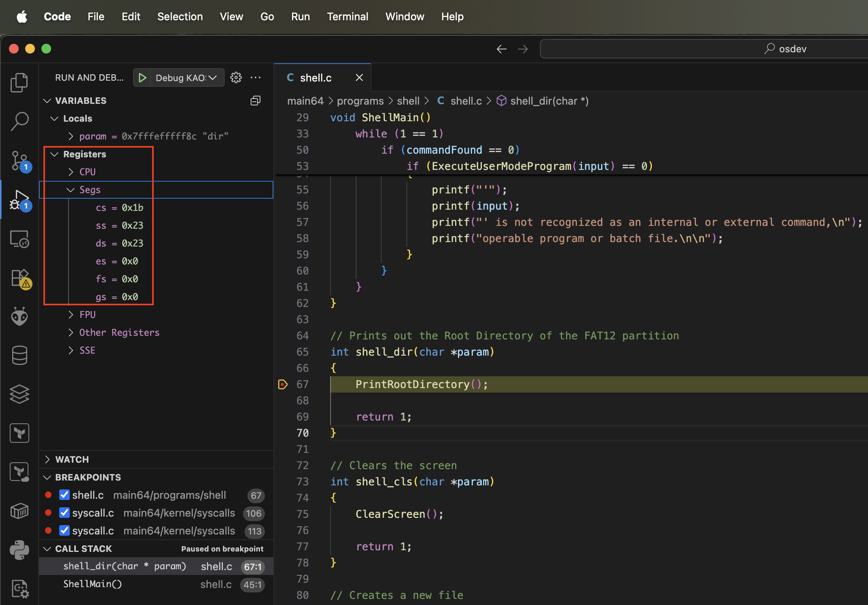
Task: Uncheck shell.c breakpoint line 67
Action: point(64,495)
